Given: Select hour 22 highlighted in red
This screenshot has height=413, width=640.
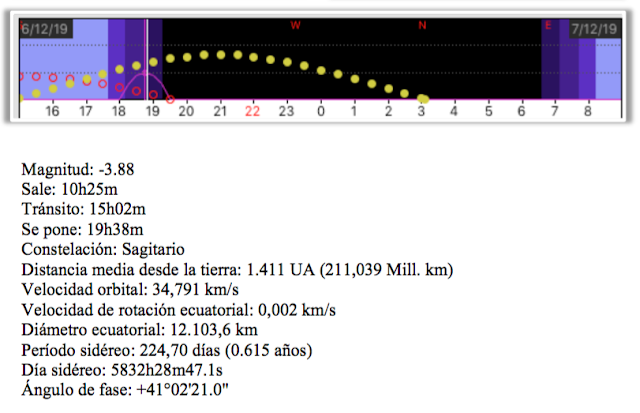Looking at the screenshot, I should 253,111.
